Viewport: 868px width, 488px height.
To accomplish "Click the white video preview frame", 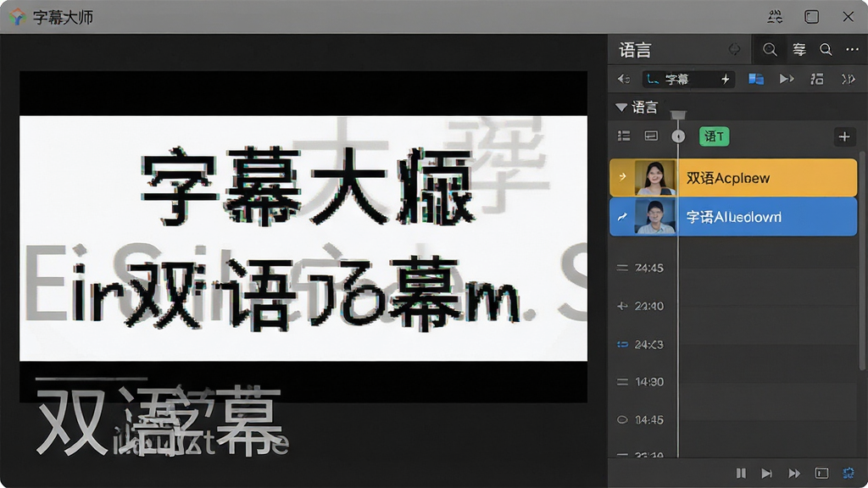I will click(303, 238).
